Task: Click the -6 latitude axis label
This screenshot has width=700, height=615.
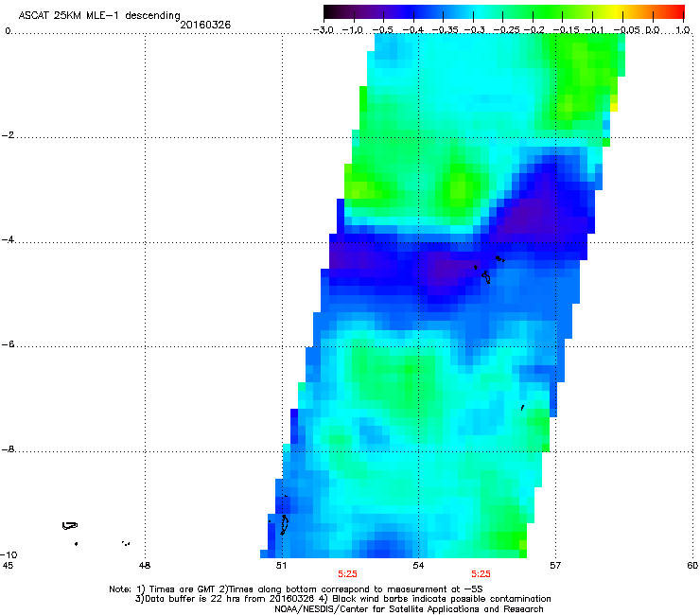Action: 9,344
